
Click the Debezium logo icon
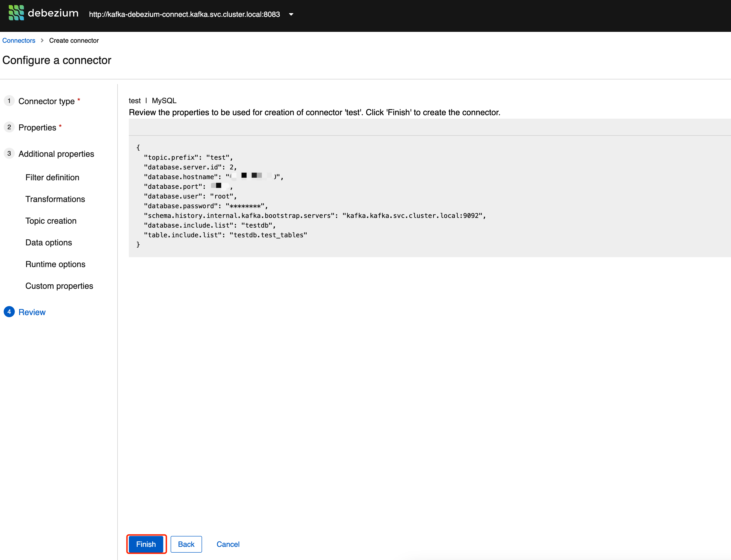tap(16, 13)
